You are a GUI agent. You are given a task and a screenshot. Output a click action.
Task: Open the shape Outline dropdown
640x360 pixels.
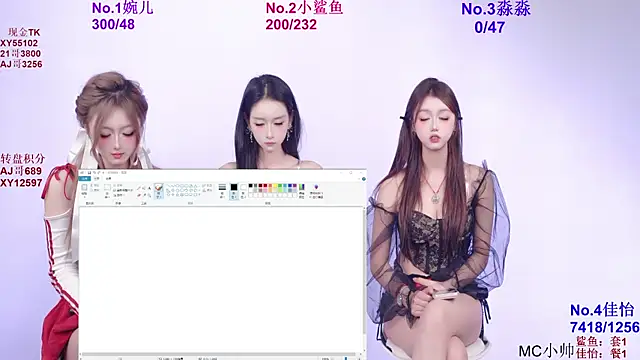pyautogui.click(x=207, y=185)
